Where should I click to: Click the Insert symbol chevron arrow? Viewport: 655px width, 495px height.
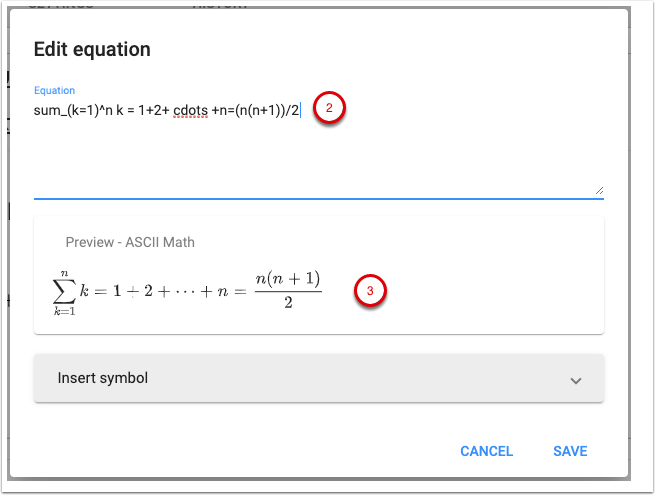click(x=575, y=380)
